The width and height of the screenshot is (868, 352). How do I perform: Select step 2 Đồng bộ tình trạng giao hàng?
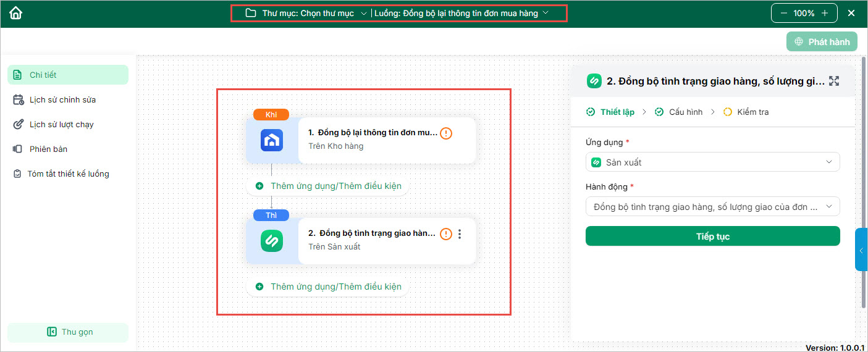(361, 240)
